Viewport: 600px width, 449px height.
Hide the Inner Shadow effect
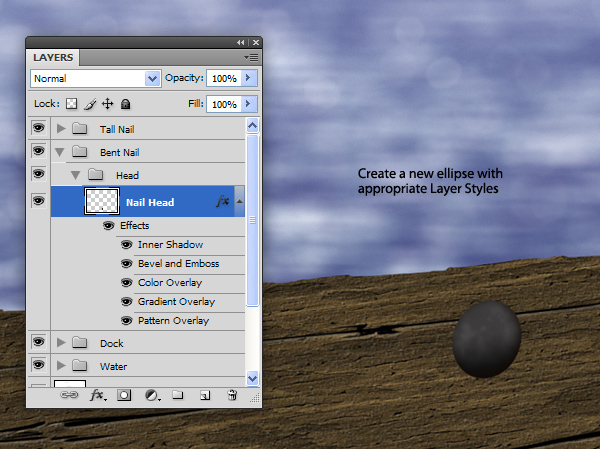[127, 244]
